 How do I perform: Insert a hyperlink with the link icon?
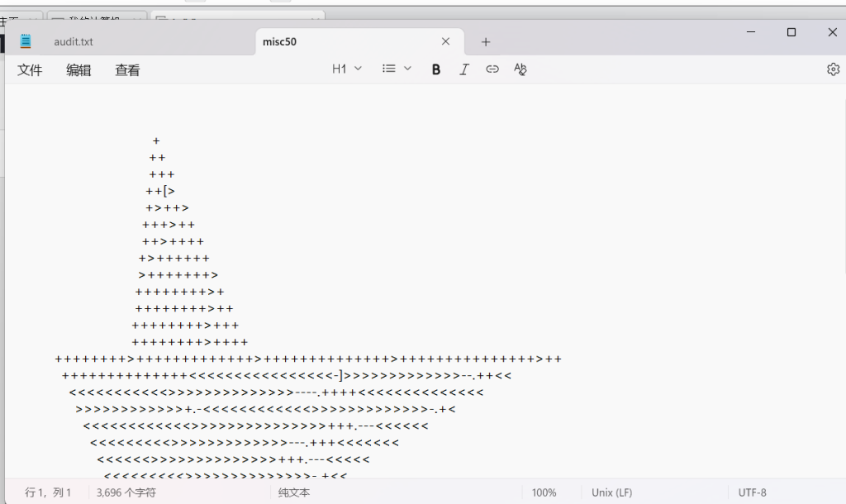coord(492,69)
